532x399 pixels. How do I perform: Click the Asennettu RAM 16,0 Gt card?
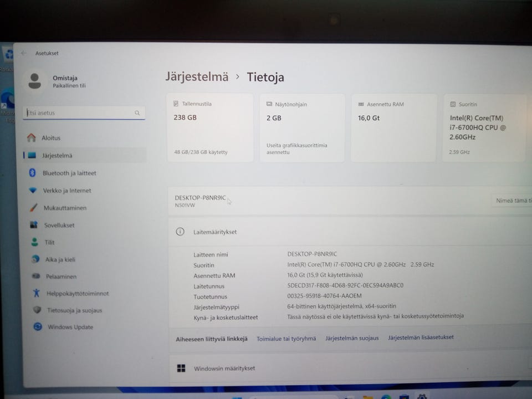tap(393, 128)
